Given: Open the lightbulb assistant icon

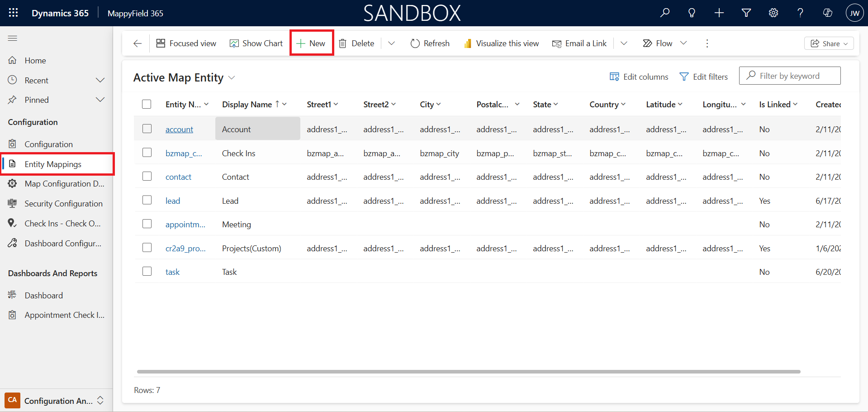Looking at the screenshot, I should (x=692, y=13).
